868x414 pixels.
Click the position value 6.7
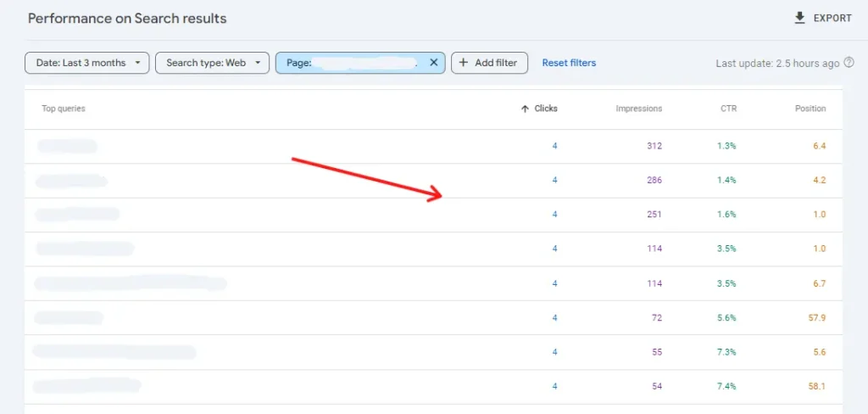(821, 283)
